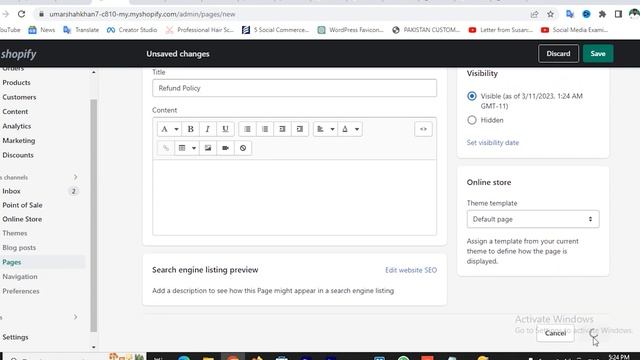Bookmark this page with star icon
The width and height of the screenshot is (640, 360).
[550, 14]
